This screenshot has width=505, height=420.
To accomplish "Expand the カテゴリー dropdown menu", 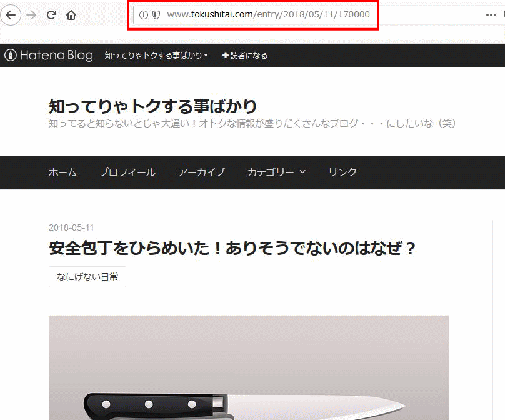I will tap(276, 172).
